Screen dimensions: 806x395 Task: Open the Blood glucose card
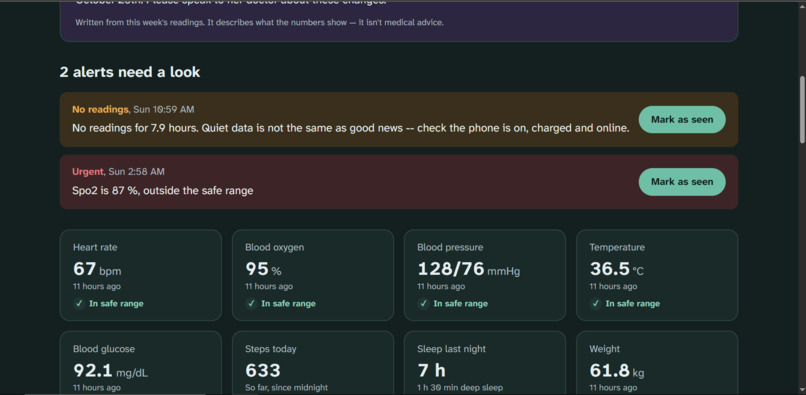click(141, 363)
